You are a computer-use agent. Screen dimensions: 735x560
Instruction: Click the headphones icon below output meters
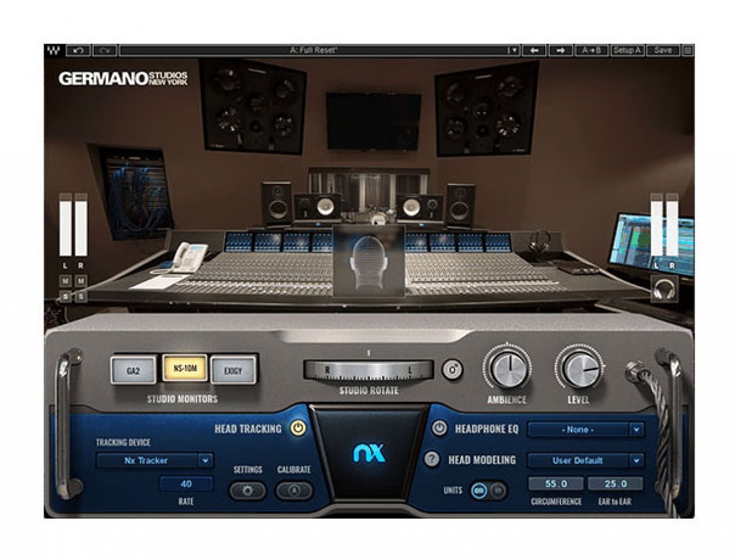(x=664, y=288)
